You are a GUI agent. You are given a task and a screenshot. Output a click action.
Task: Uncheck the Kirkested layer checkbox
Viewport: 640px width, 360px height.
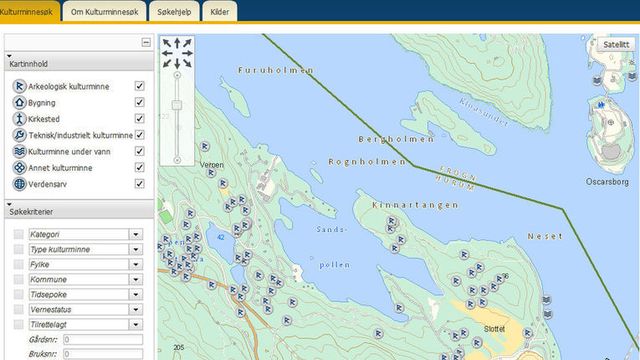(x=140, y=119)
